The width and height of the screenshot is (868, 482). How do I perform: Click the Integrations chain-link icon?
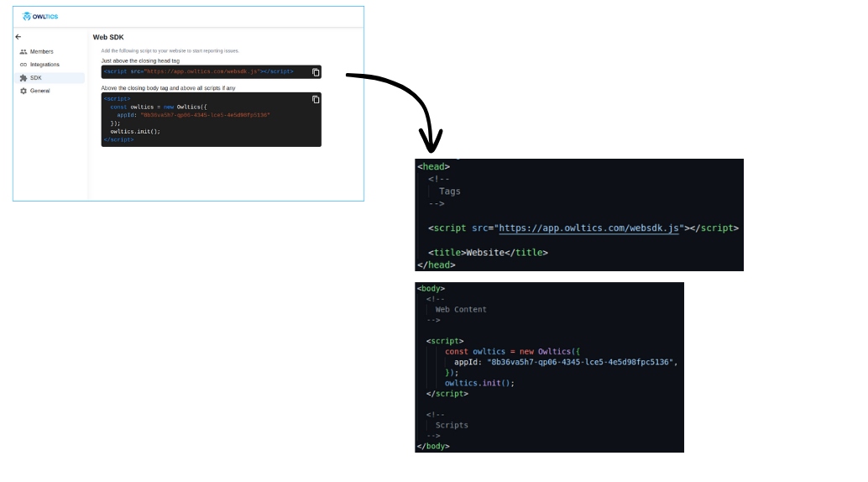pos(24,65)
